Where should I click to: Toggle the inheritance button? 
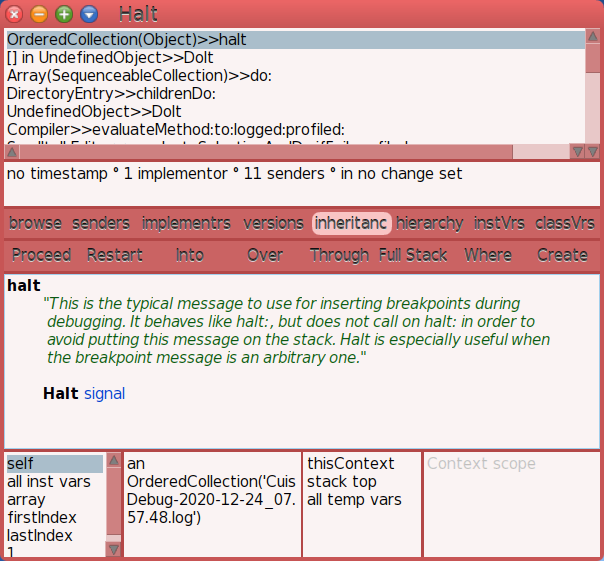[x=351, y=223]
